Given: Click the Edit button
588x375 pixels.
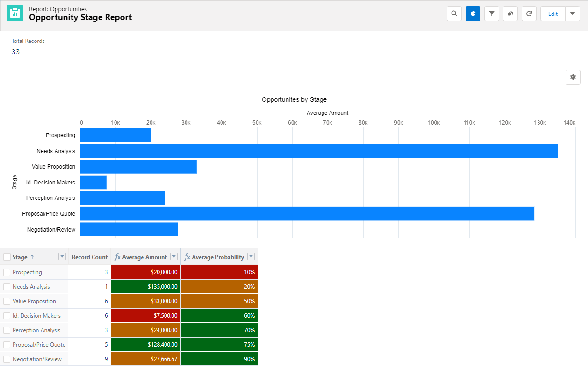Looking at the screenshot, I should coord(552,14).
